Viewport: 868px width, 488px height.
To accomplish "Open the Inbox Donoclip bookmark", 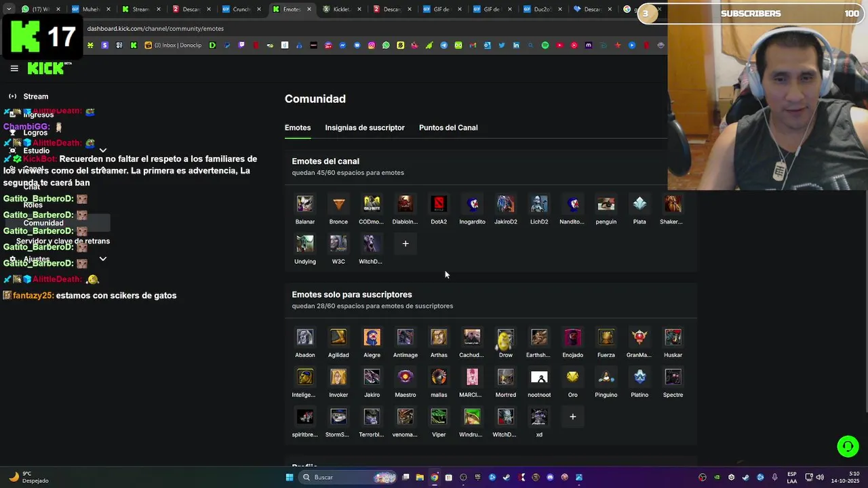I will coord(173,45).
